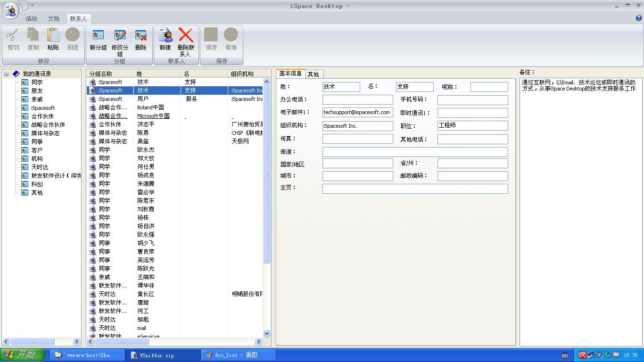The height and width of the screenshot is (362, 644).
Task: Collapse the 我的通讯录 tree root
Action: click(7, 74)
